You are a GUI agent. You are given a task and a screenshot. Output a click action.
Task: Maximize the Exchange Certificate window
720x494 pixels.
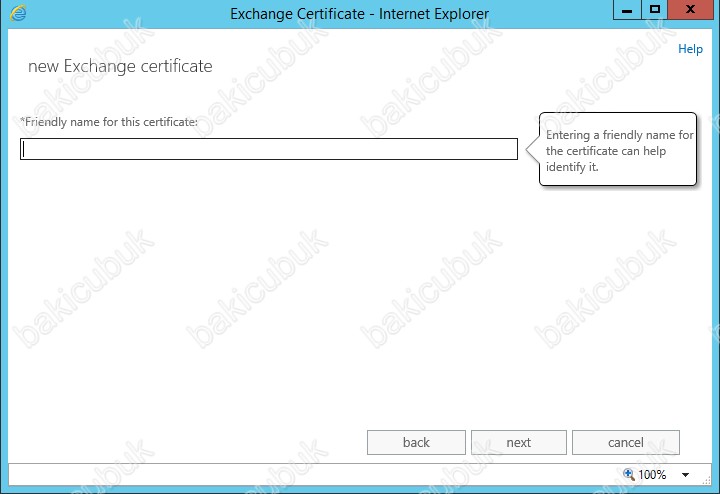point(654,10)
